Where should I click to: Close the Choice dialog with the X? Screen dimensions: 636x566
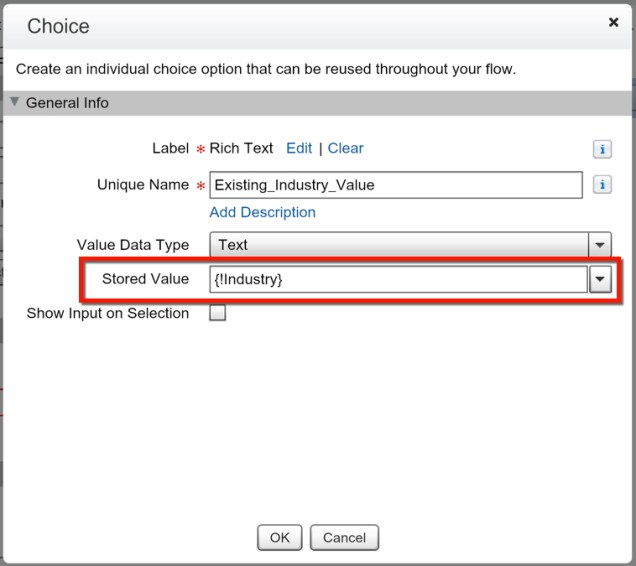tap(614, 22)
